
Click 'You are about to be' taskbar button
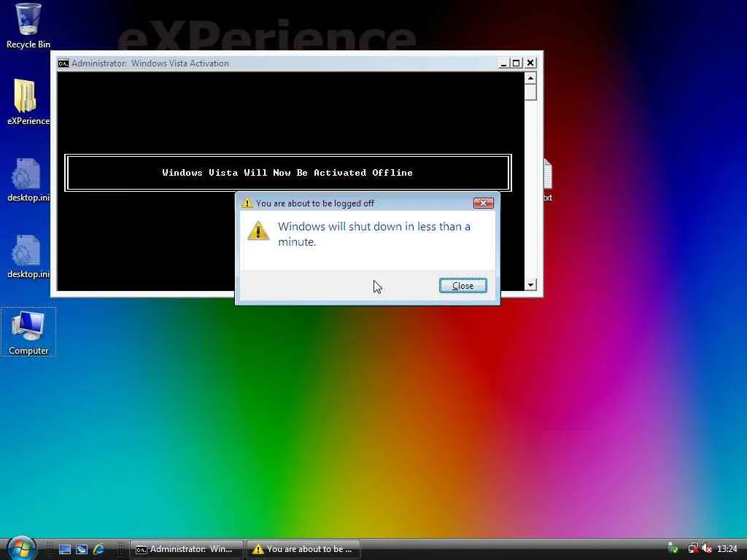[303, 549]
